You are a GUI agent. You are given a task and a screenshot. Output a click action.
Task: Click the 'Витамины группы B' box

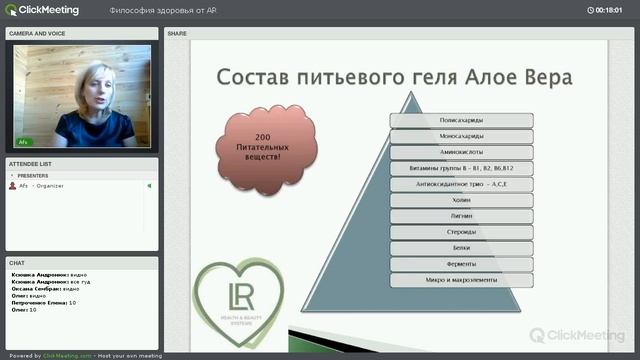point(462,168)
